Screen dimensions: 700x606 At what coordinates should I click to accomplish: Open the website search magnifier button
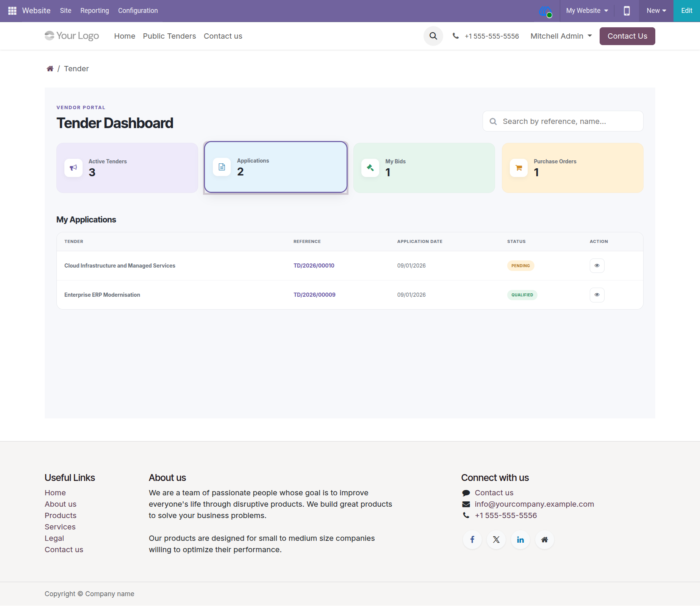click(x=433, y=36)
